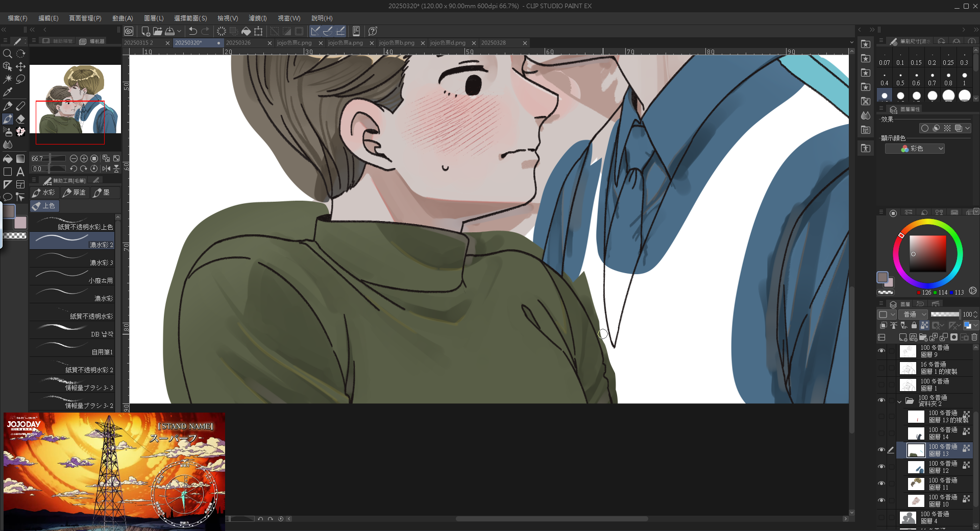Open the 顯示顏色 彩色 dropdown
Screen dimensions: 980x531
(x=915, y=149)
